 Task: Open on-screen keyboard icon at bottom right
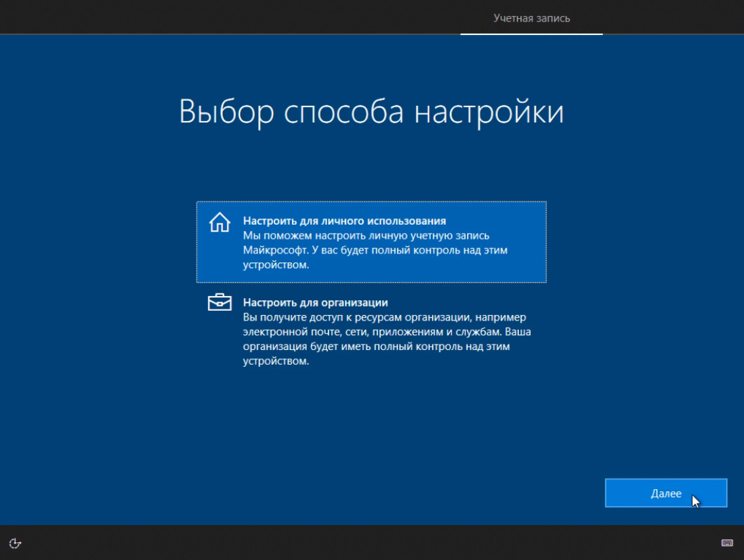(727, 543)
